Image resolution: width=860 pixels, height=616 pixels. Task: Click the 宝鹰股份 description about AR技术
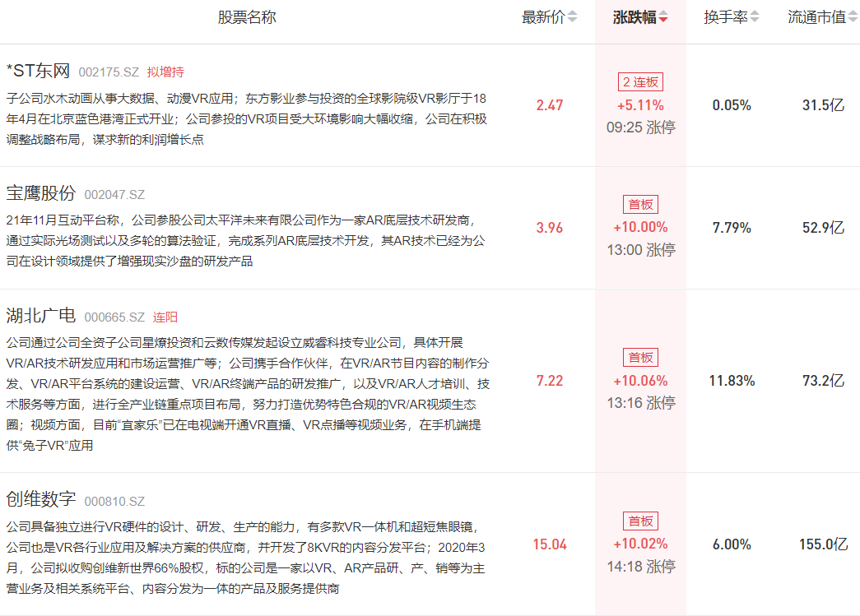pos(246,241)
